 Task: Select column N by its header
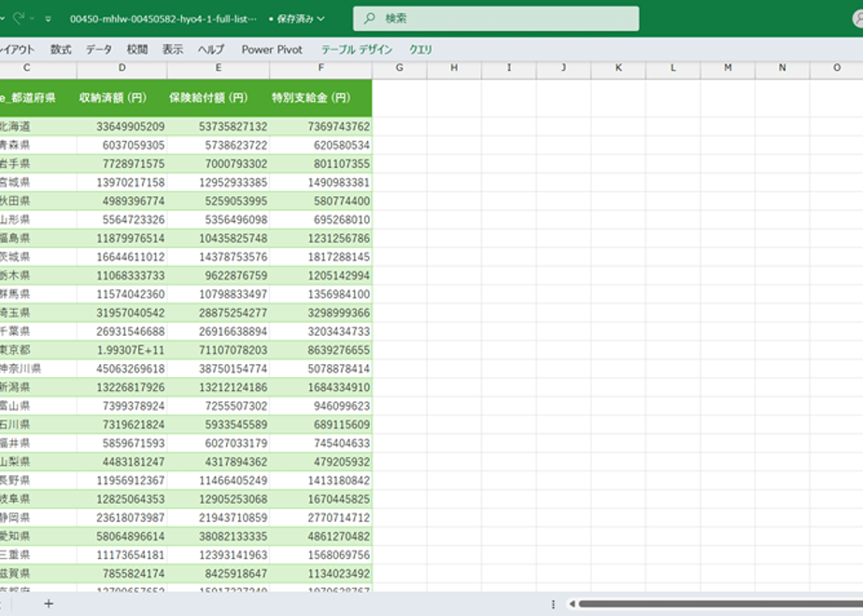point(782,67)
